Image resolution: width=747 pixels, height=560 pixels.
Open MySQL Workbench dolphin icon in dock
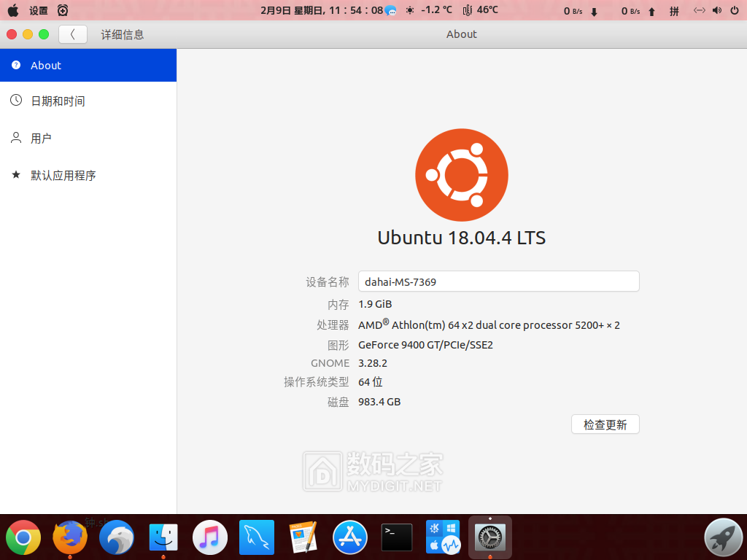257,538
